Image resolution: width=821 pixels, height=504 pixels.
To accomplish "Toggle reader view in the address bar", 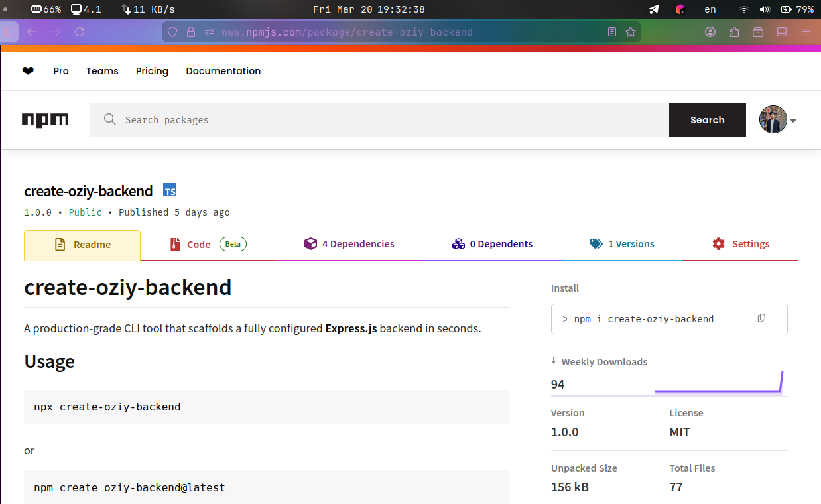I will 612,32.
